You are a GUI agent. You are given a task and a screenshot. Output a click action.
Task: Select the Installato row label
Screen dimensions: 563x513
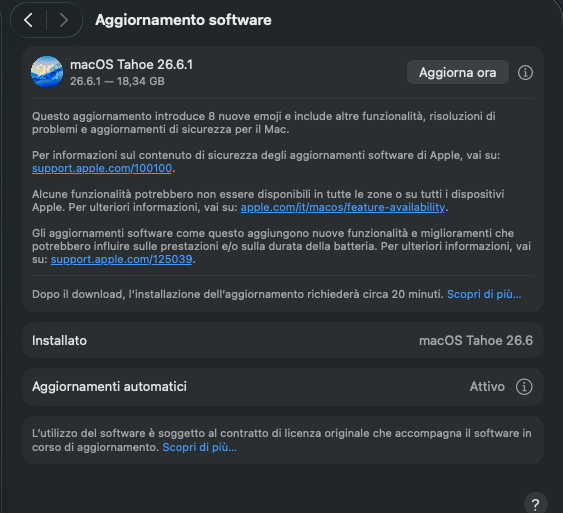pyautogui.click(x=59, y=340)
